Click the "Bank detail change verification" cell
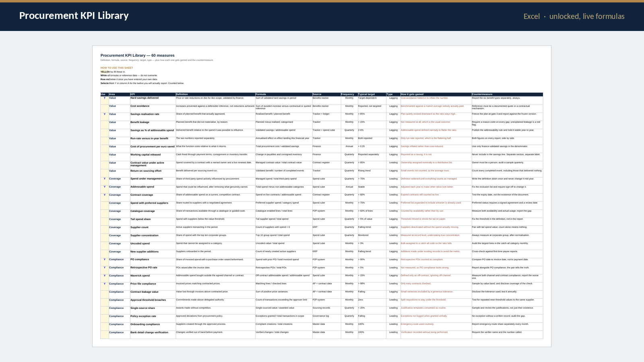 [153, 335]
